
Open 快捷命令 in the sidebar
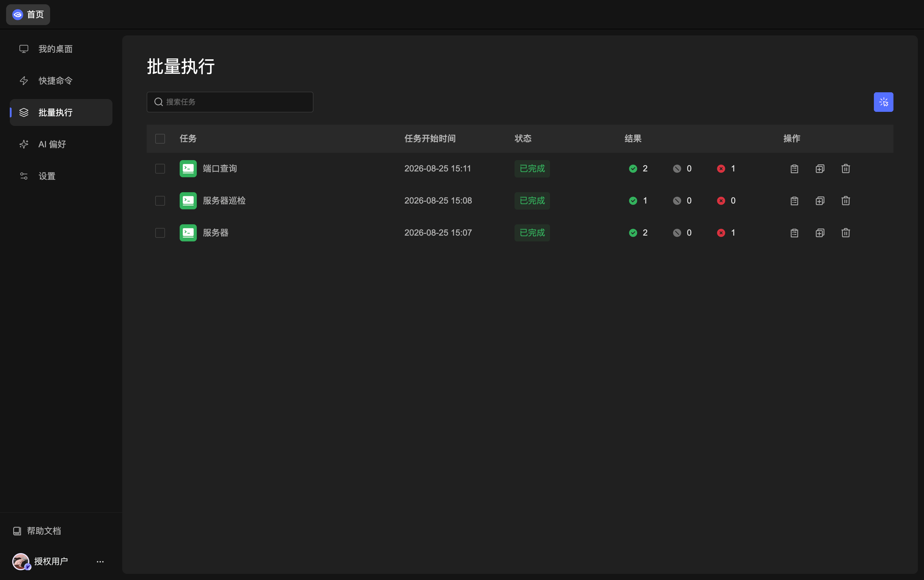[61, 81]
